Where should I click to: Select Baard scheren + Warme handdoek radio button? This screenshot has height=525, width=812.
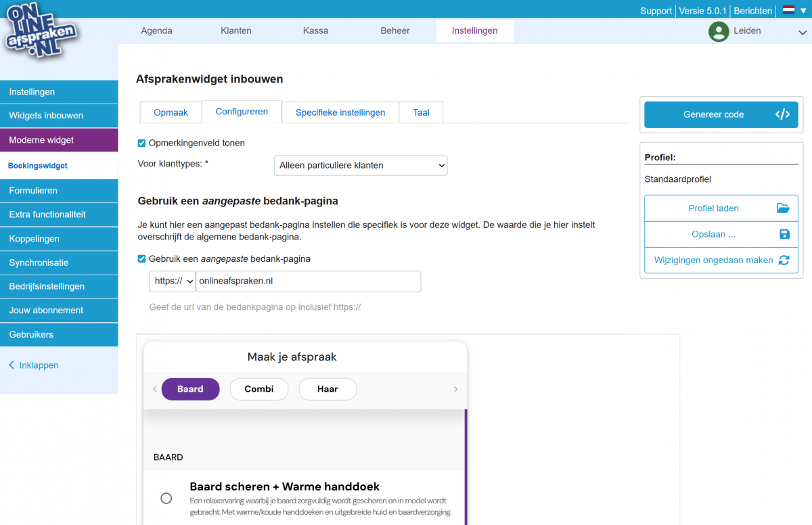point(166,499)
